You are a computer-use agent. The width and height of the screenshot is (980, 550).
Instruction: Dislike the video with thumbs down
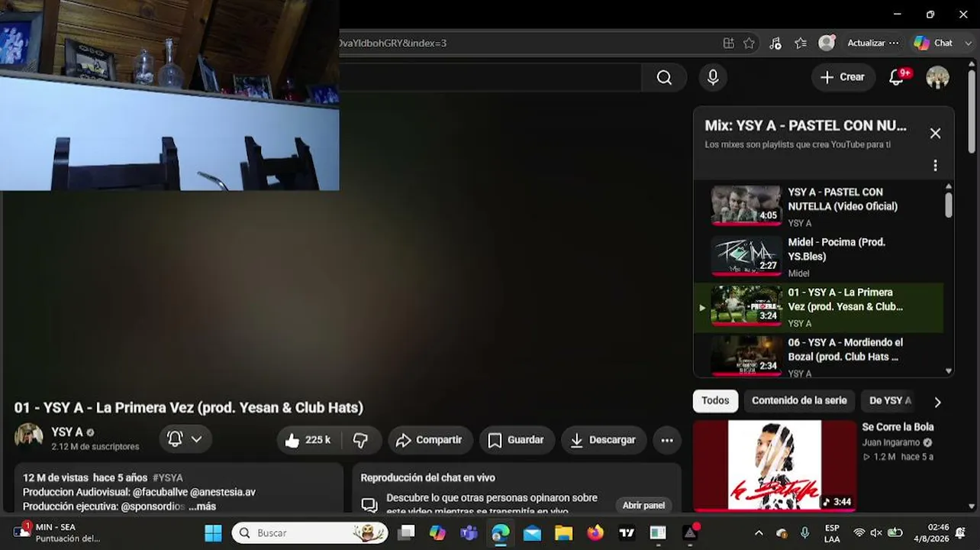pyautogui.click(x=361, y=440)
